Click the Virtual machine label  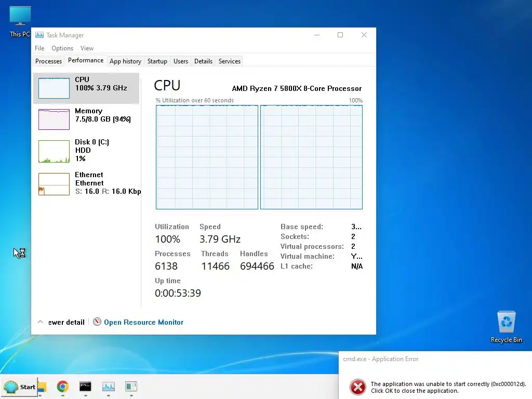point(308,256)
